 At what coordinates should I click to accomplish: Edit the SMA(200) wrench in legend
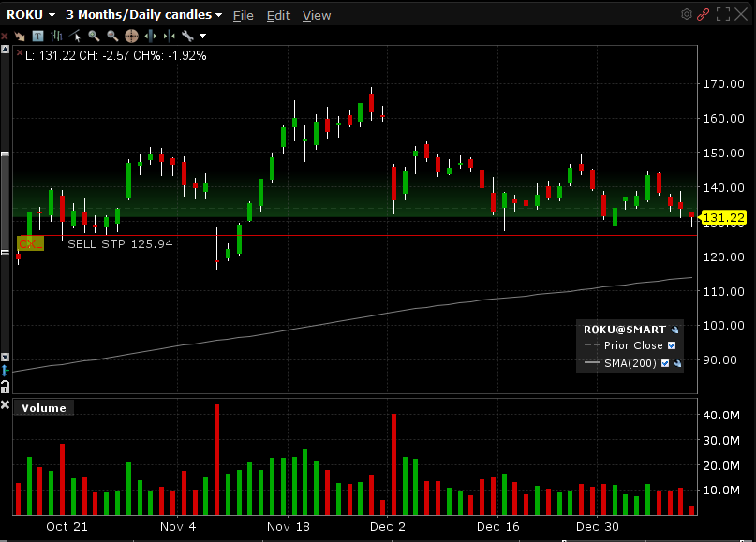click(676, 362)
